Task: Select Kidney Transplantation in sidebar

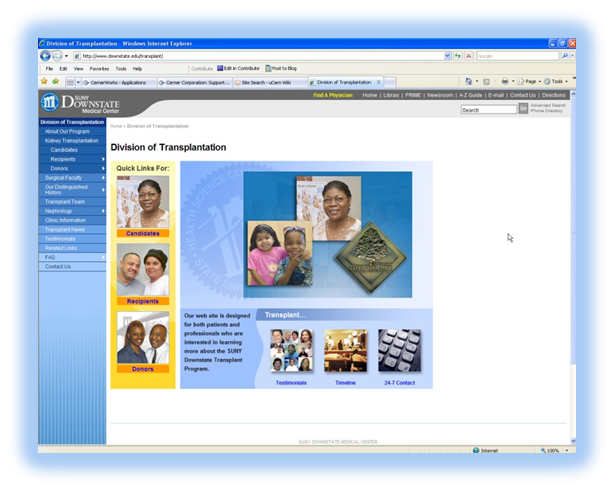Action: coord(71,141)
